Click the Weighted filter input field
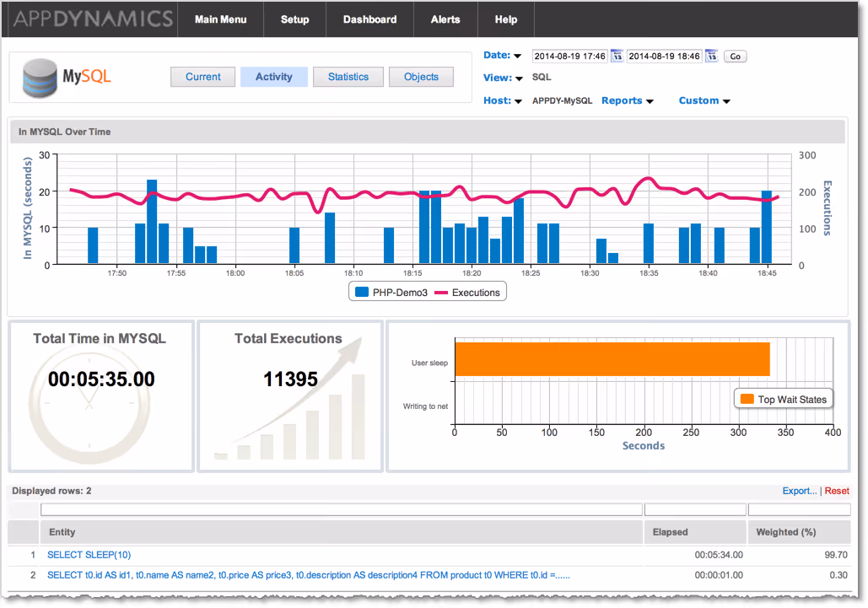The image size is (868, 608). [799, 509]
